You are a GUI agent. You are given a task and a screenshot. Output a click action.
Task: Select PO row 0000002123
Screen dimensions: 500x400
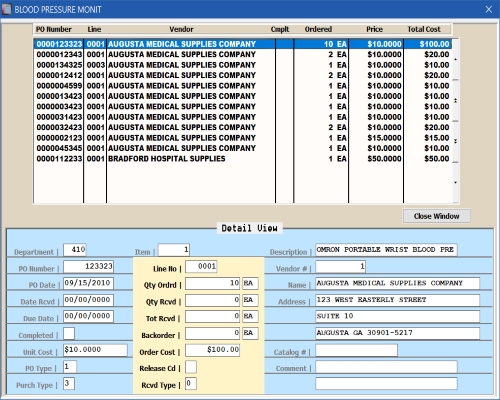tap(243, 138)
